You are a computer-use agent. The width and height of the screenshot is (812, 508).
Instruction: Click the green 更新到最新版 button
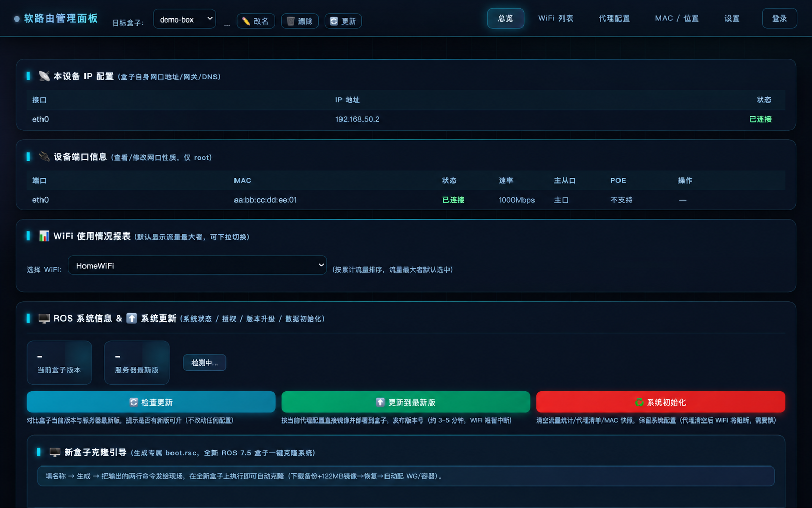click(x=405, y=402)
